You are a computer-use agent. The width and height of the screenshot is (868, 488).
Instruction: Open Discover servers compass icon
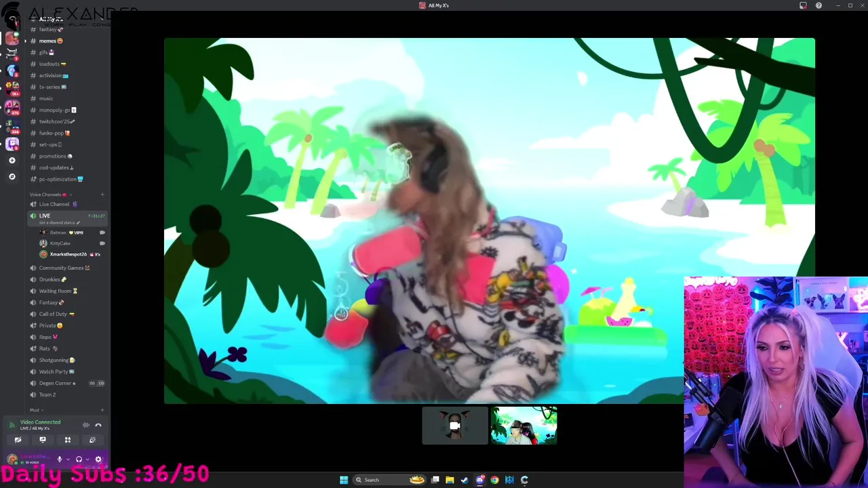coord(12,176)
